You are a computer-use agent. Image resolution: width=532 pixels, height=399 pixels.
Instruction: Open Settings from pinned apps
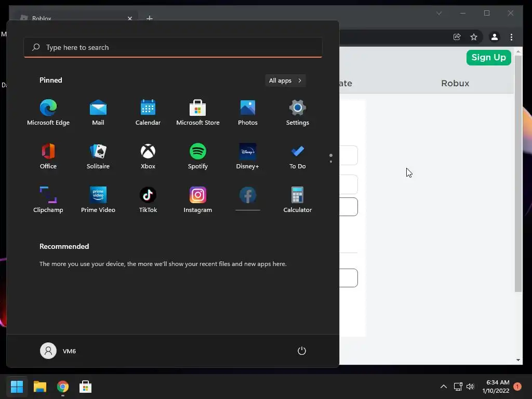pyautogui.click(x=298, y=113)
